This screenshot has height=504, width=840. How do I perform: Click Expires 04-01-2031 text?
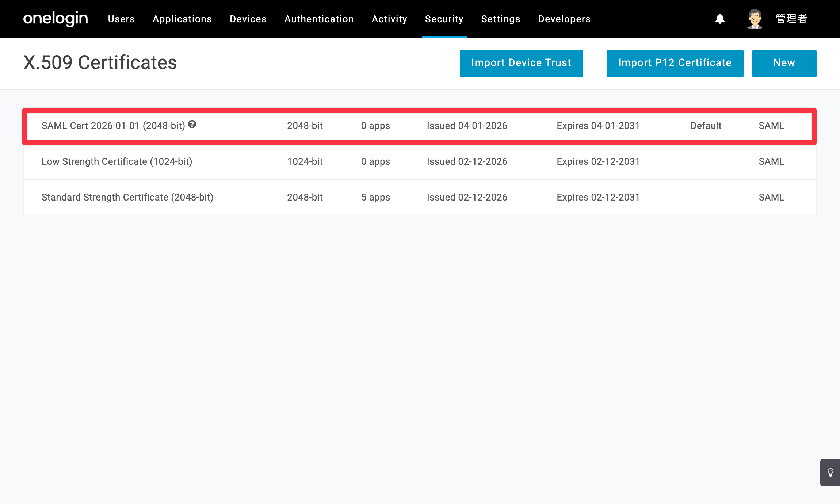(598, 126)
